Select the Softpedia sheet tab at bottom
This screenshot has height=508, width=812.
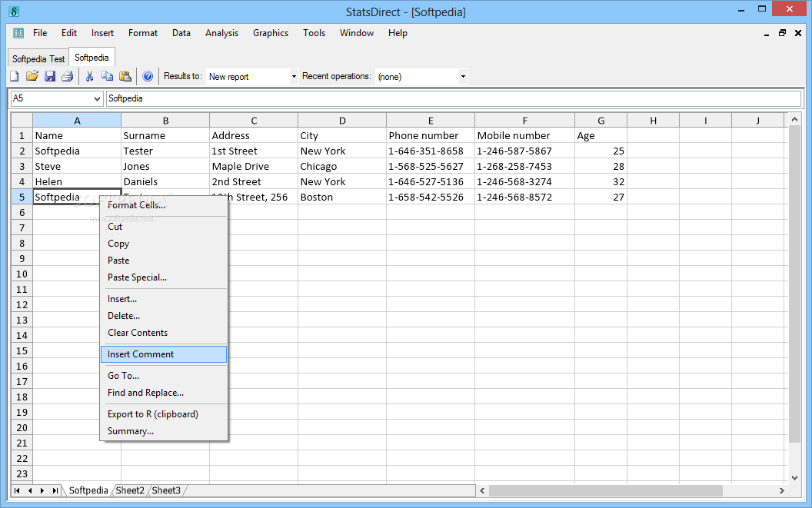click(88, 490)
